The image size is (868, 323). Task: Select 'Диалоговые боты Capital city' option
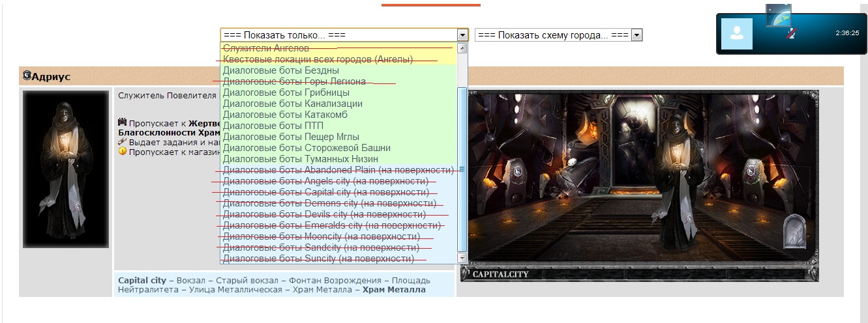coord(340,192)
